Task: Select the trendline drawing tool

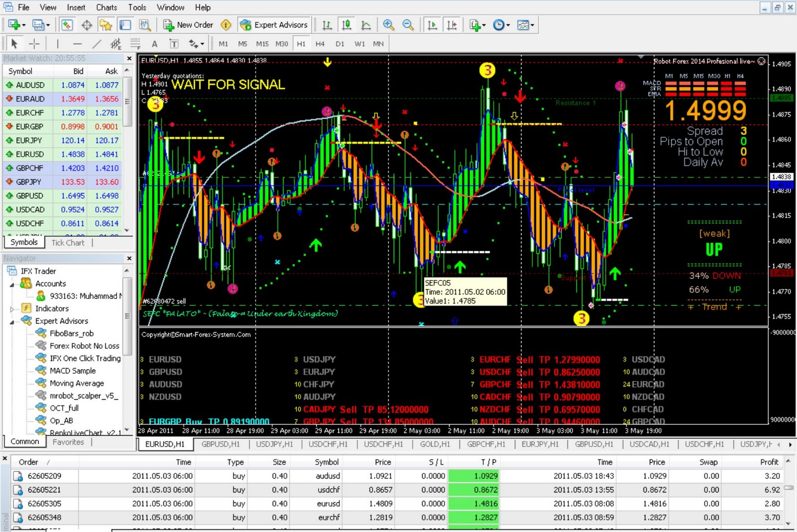Action: [97, 44]
